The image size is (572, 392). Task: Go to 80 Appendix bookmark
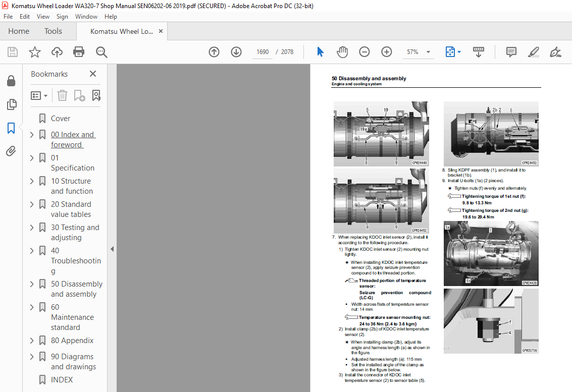[72, 341]
